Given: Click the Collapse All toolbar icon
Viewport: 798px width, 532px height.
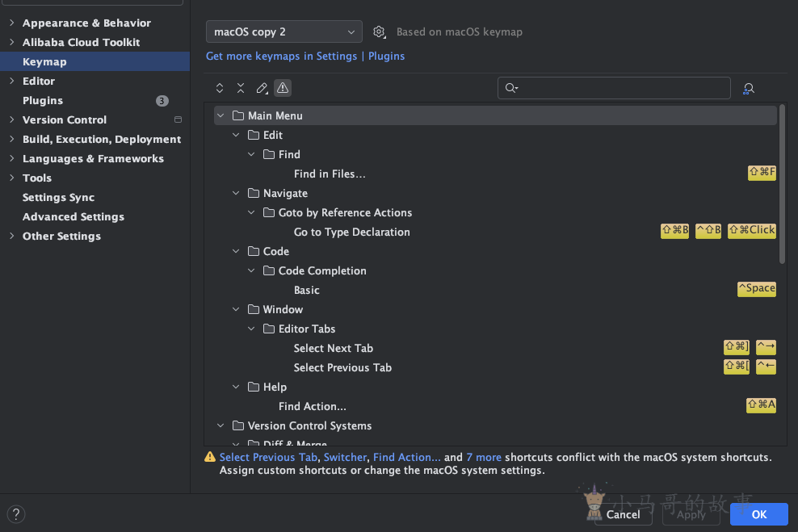Looking at the screenshot, I should (241, 88).
